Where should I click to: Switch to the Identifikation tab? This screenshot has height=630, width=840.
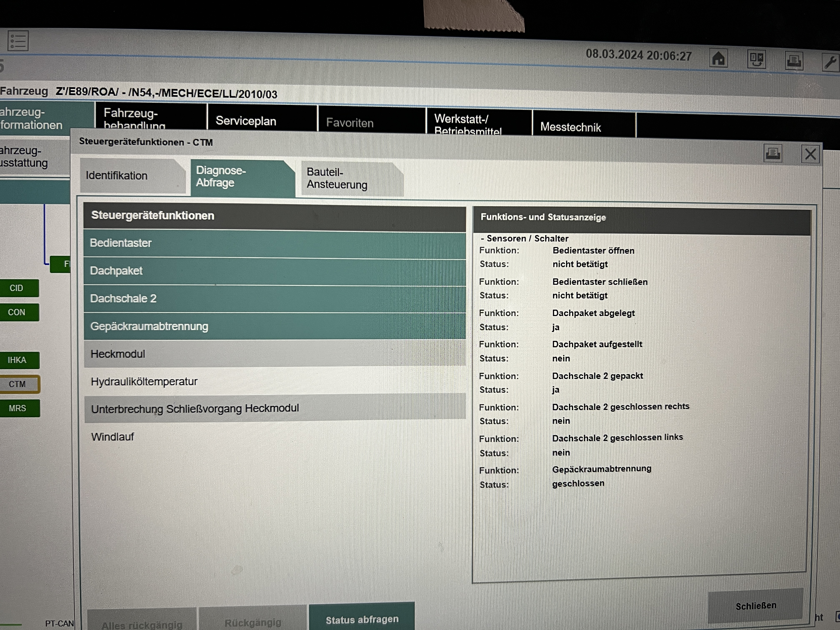pyautogui.click(x=133, y=176)
